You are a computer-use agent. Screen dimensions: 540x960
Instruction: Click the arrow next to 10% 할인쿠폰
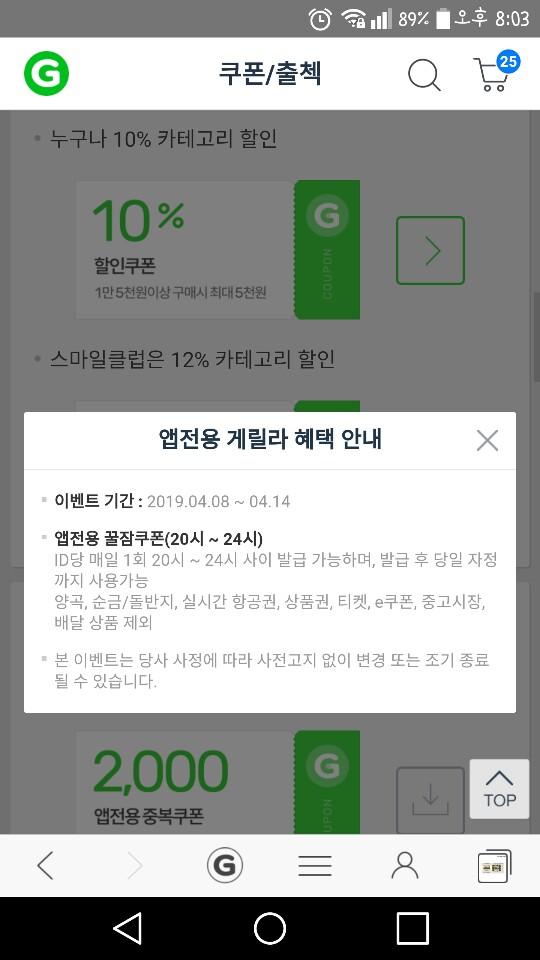pyautogui.click(x=430, y=250)
